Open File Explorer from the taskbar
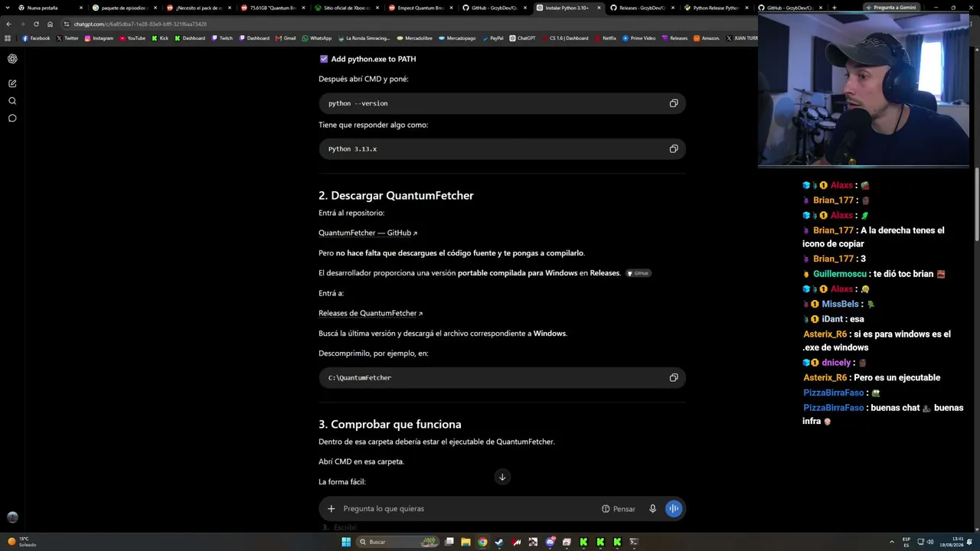This screenshot has width=980, height=551. coord(465,542)
